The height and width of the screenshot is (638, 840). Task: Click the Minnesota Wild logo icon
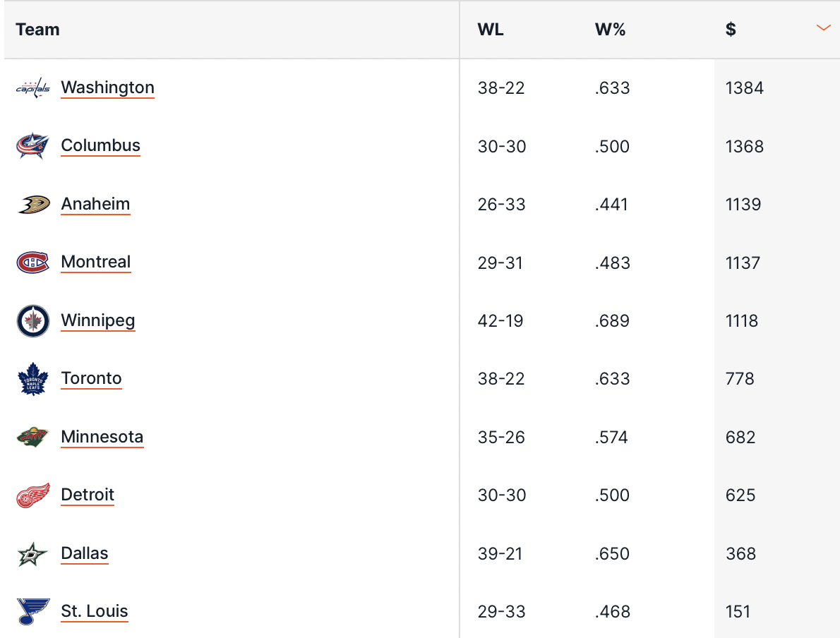click(x=33, y=438)
